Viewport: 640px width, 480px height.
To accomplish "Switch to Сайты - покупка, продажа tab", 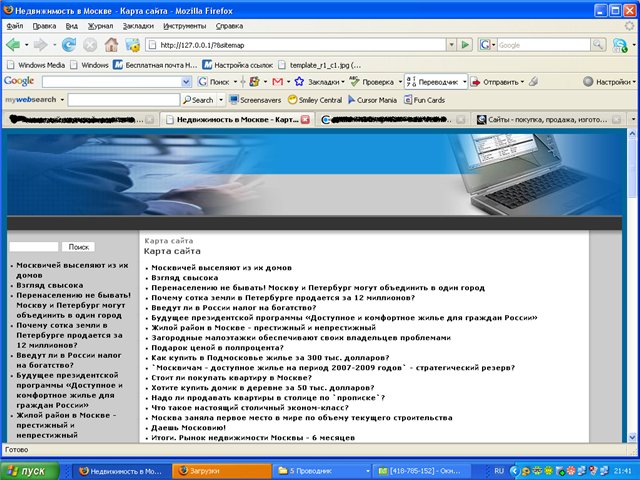I will [549, 119].
